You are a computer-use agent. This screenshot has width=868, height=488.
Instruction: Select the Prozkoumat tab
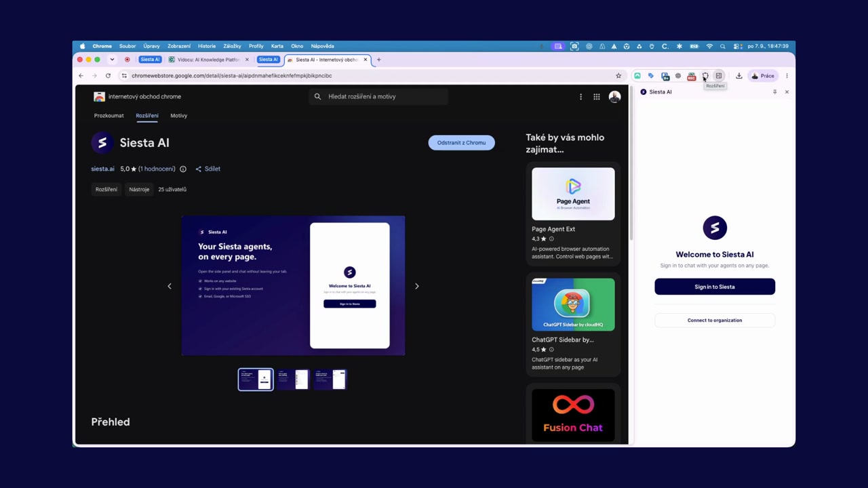tap(109, 116)
